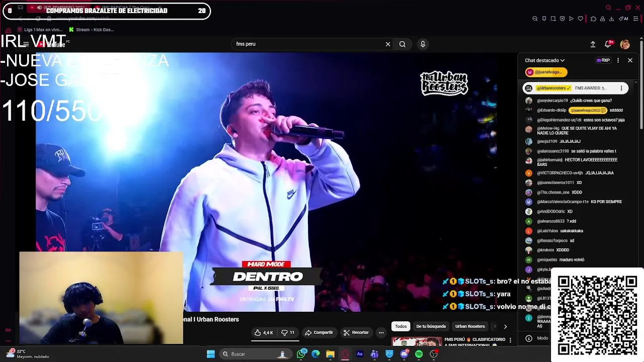This screenshot has width=644, height=362.
Task: Switch to Stream - Kick Dashboard tab
Action: pyautogui.click(x=92, y=30)
